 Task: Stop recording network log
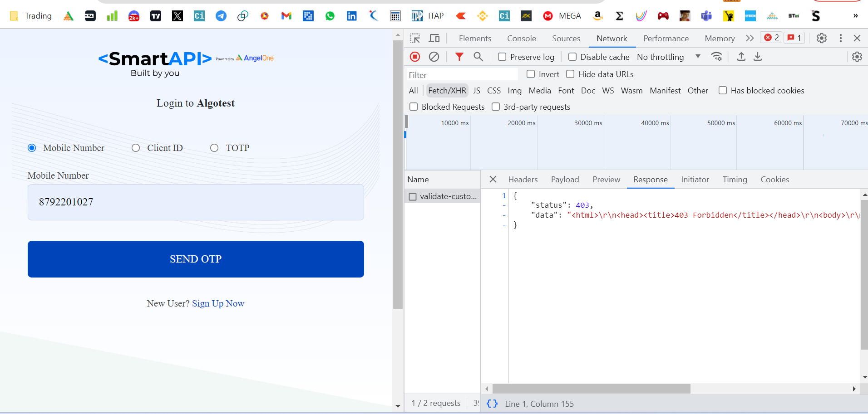pos(415,57)
